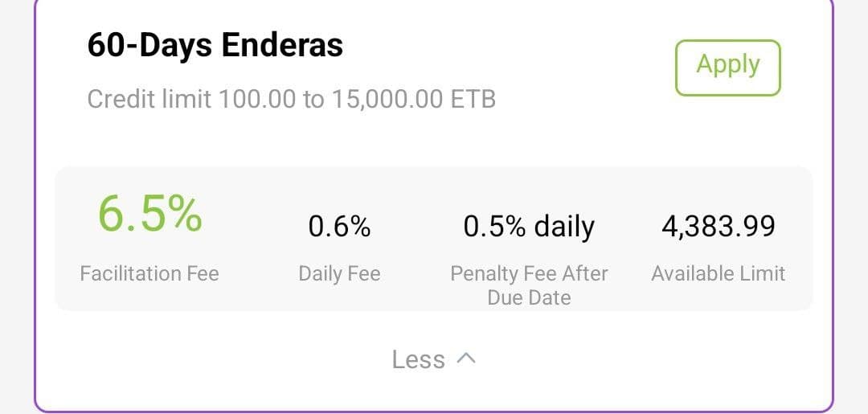Click the credit limit range text
Screen dimensions: 868x414
(292, 100)
